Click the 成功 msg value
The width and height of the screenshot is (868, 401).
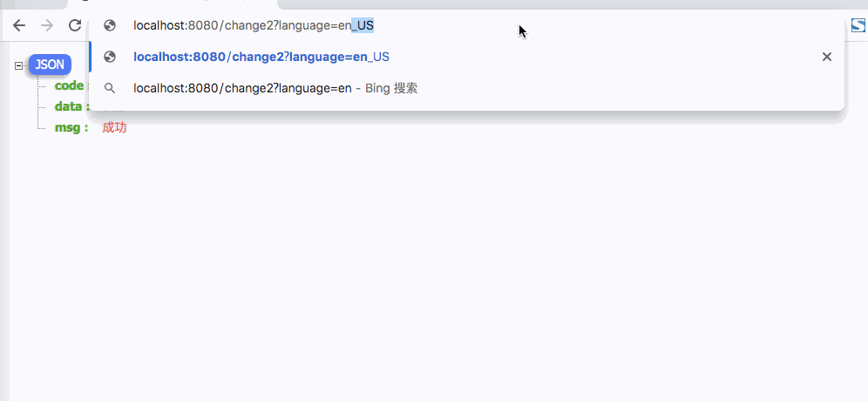[114, 128]
